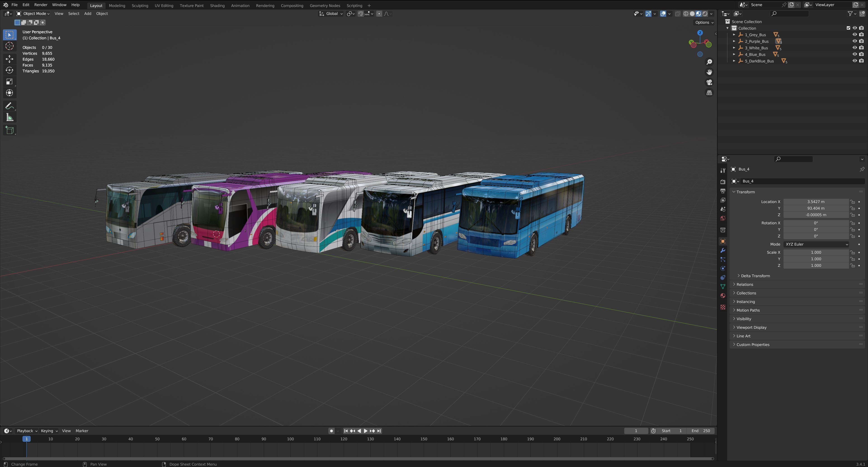Switch perspective/orthographic grid icon
The image size is (868, 467).
[x=709, y=93]
